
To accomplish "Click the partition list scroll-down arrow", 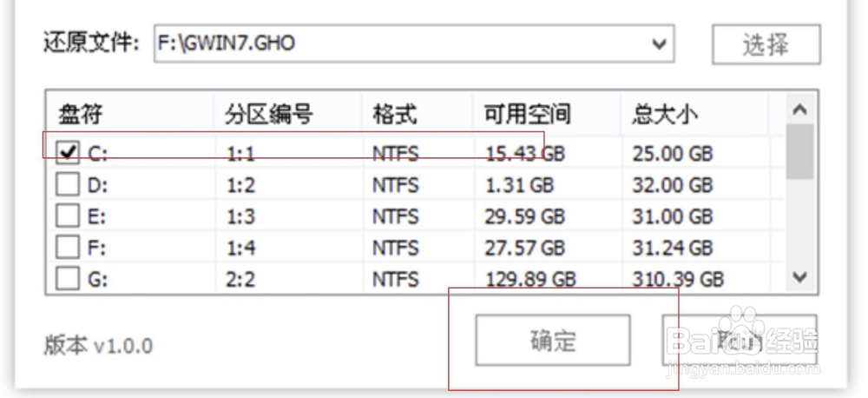I will [800, 276].
